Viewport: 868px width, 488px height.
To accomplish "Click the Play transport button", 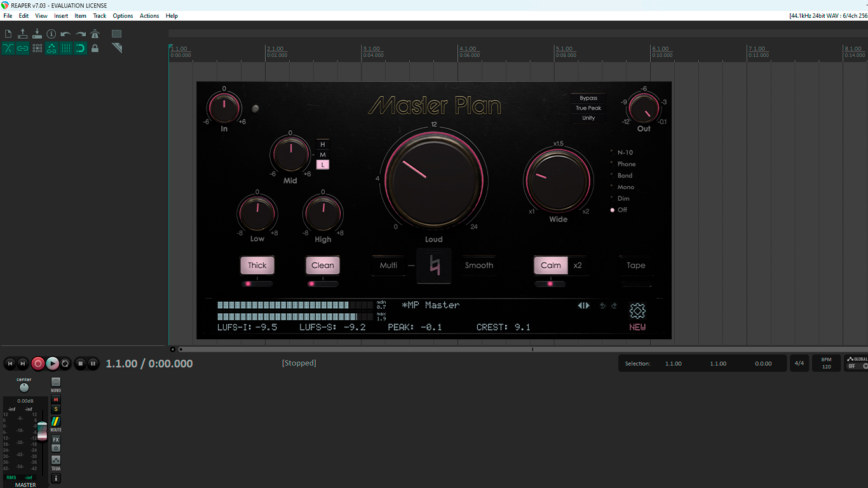I will [x=52, y=363].
